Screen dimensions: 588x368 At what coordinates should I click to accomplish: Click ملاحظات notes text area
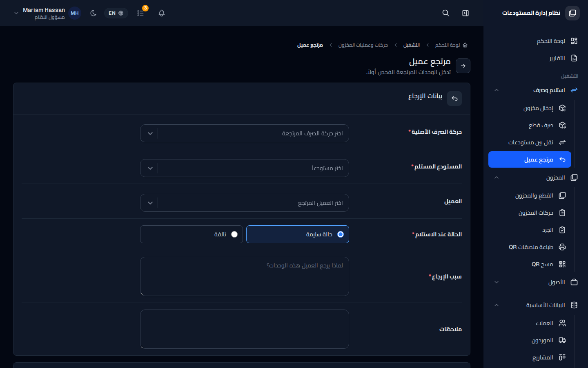[x=245, y=329]
